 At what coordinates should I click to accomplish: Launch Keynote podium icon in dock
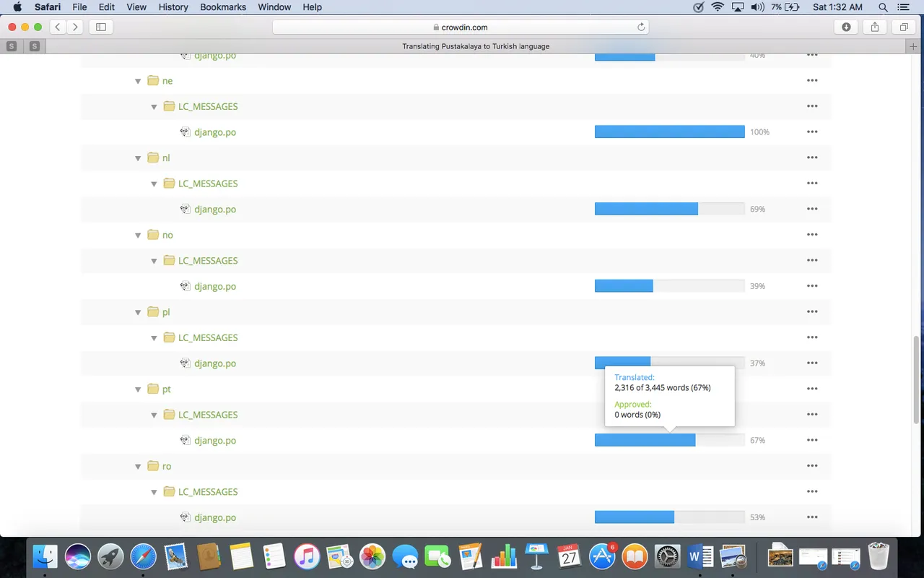point(536,556)
